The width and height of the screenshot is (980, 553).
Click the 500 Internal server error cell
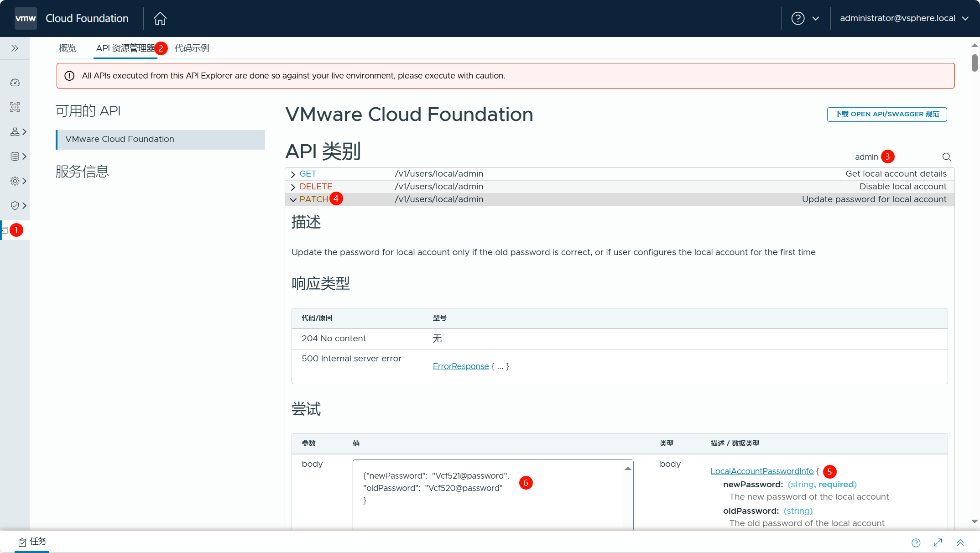351,359
